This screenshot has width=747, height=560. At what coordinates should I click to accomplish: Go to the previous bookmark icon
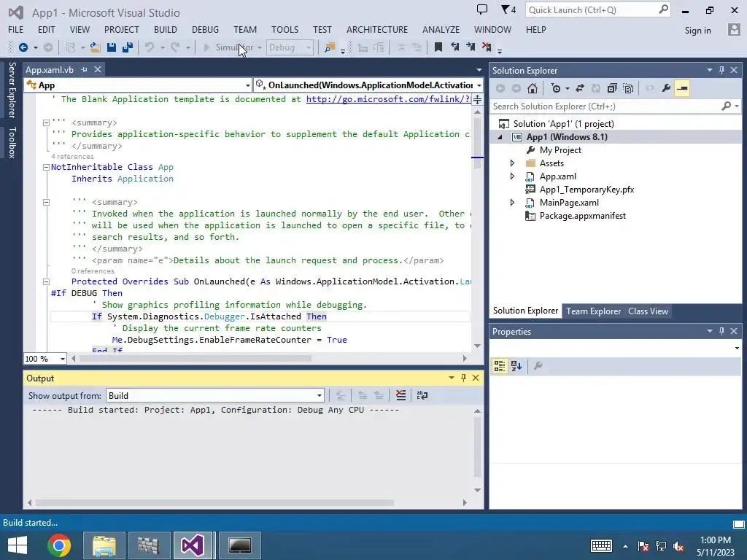pos(455,47)
